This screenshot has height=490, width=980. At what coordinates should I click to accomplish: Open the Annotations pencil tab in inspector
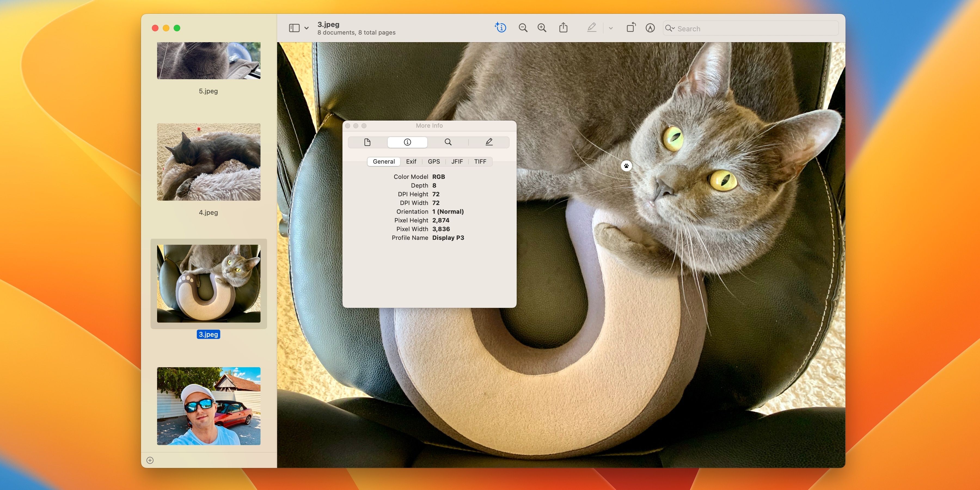[x=489, y=142]
